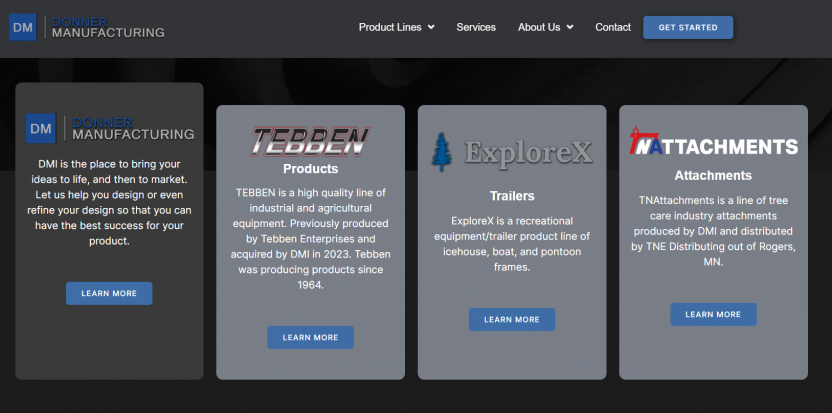Click Learn More on TEBBEN Products card
Viewport: 832px width, 413px height.
coord(310,337)
